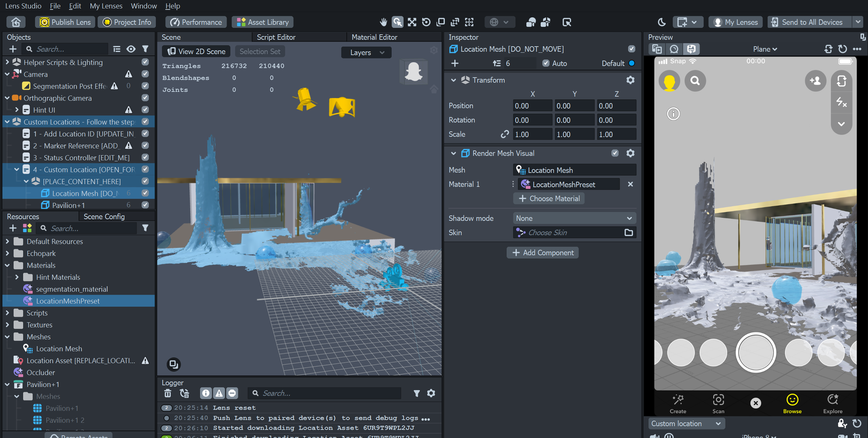Click the blue Default layer color dot

tap(632, 63)
